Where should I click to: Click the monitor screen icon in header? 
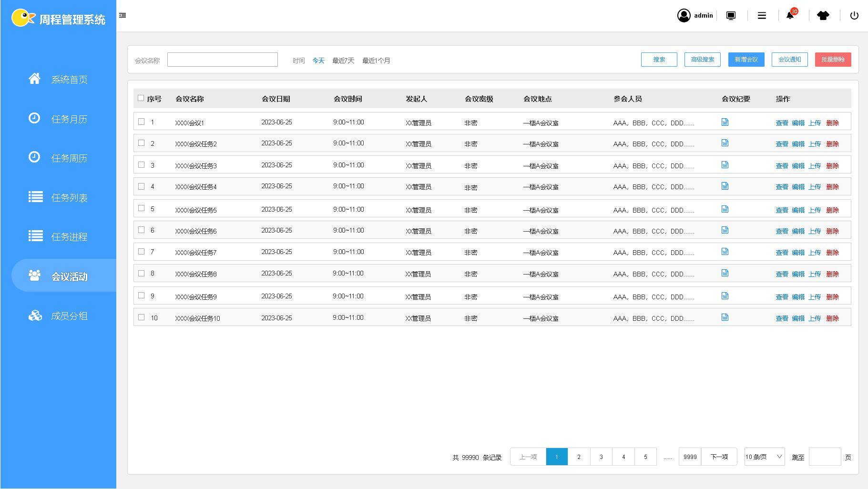coord(731,15)
